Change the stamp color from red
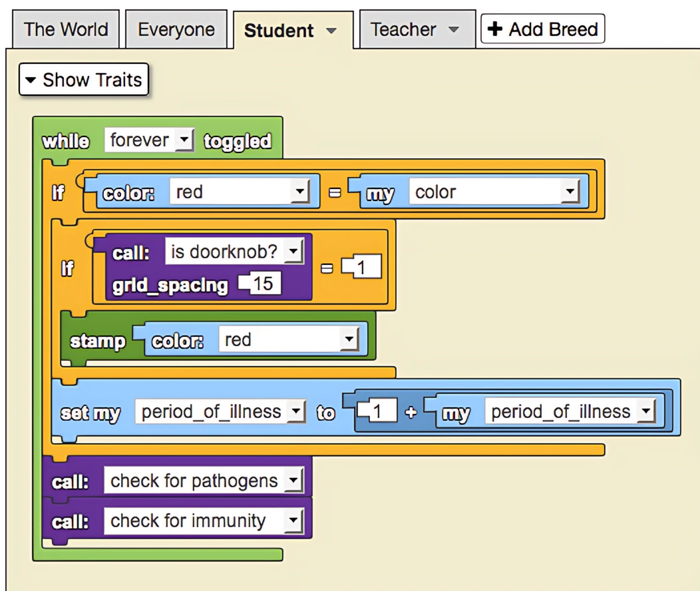The width and height of the screenshot is (700, 591). point(349,339)
